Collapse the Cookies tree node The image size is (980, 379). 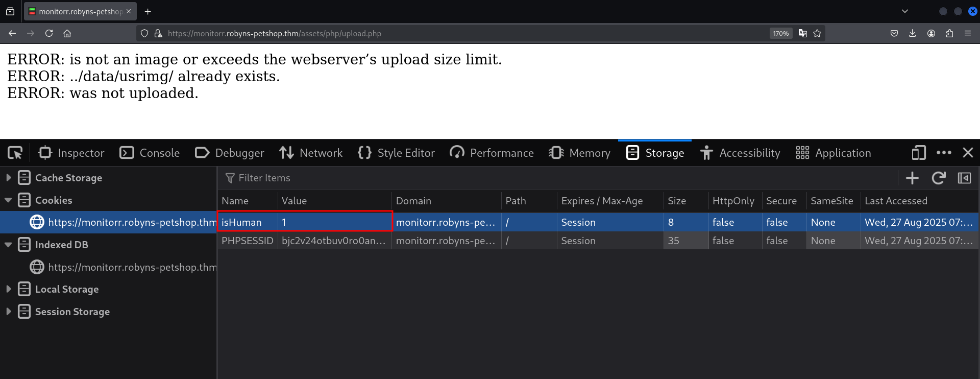(x=9, y=200)
